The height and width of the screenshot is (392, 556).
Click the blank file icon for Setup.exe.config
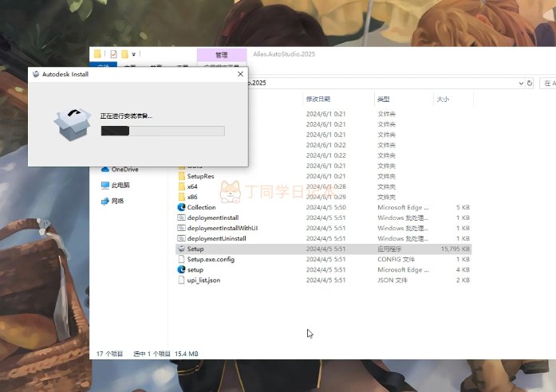tap(181, 259)
